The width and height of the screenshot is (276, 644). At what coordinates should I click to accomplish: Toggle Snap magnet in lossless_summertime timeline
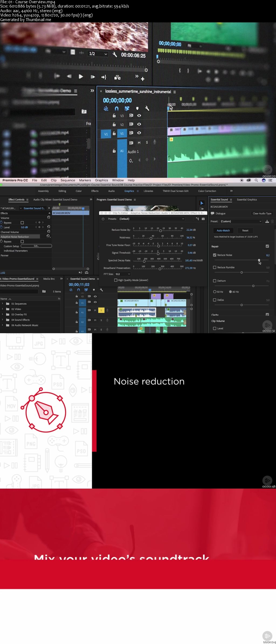(116, 108)
